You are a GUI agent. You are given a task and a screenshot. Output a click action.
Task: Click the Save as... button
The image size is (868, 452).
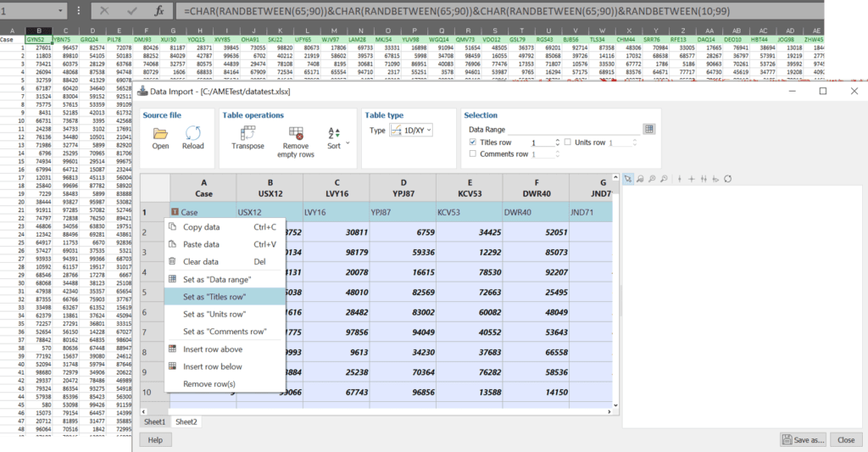pyautogui.click(x=803, y=440)
